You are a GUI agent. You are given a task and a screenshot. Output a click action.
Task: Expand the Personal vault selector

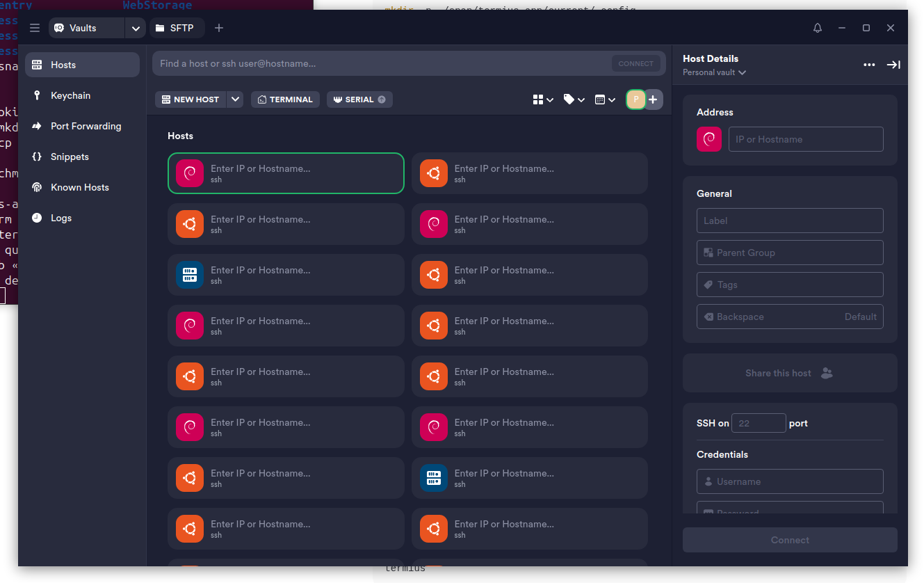click(x=714, y=72)
